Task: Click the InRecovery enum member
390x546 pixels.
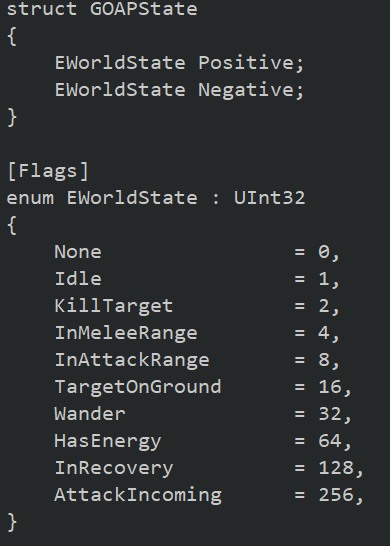Action: pyautogui.click(x=114, y=468)
